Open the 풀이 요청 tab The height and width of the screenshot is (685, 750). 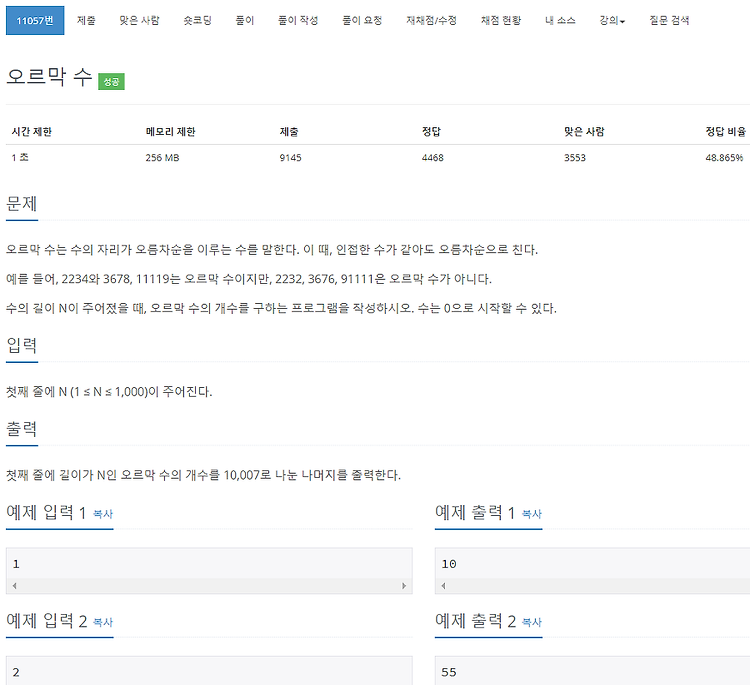[362, 21]
